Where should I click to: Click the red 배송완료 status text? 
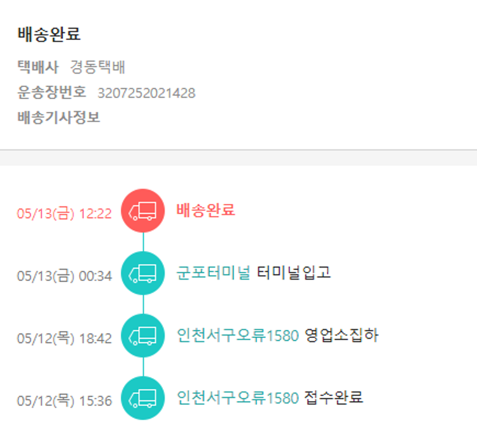tap(205, 210)
